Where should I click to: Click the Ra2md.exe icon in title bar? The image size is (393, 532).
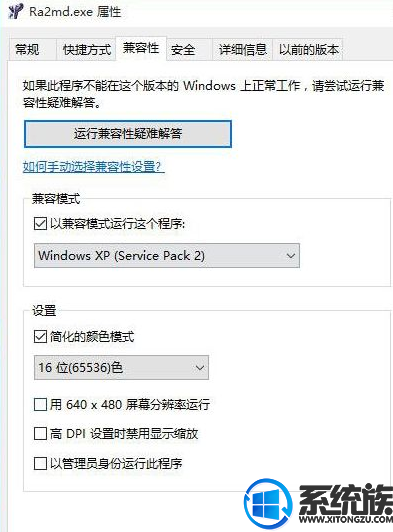pyautogui.click(x=15, y=12)
